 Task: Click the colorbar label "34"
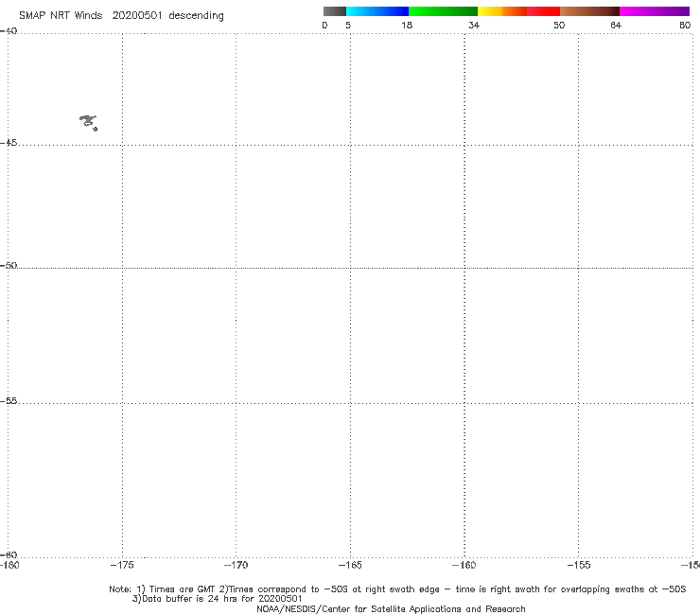474,25
